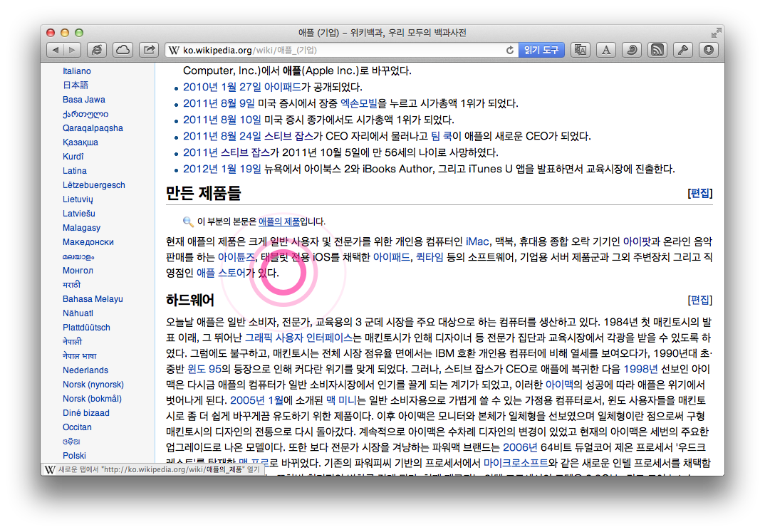Open the 엑손모빌 link
Image resolution: width=765 pixels, height=532 pixels.
(x=358, y=103)
